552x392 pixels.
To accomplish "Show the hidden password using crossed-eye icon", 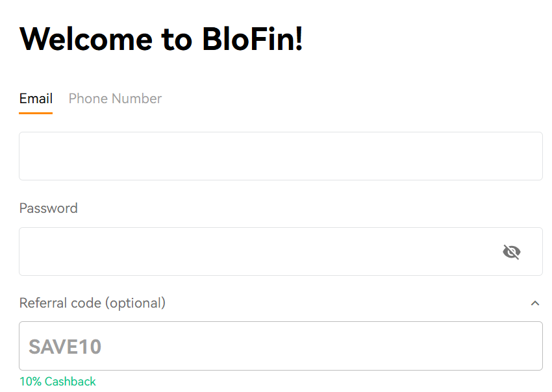I will pos(512,252).
